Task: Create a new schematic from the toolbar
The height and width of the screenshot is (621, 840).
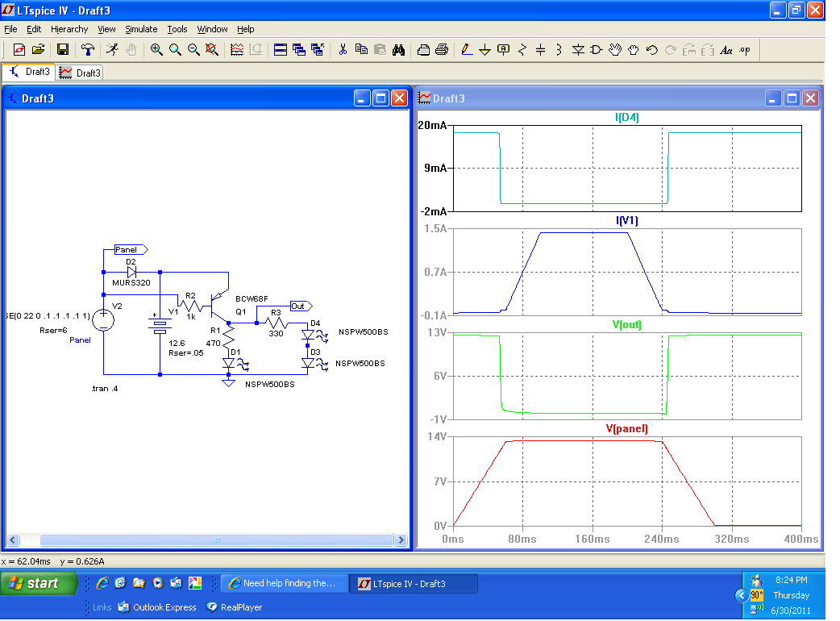Action: [x=19, y=50]
